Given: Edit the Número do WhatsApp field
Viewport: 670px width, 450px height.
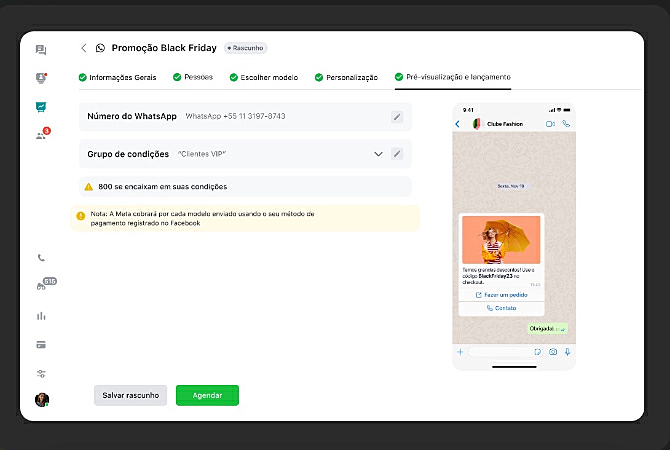Looking at the screenshot, I should (x=397, y=117).
